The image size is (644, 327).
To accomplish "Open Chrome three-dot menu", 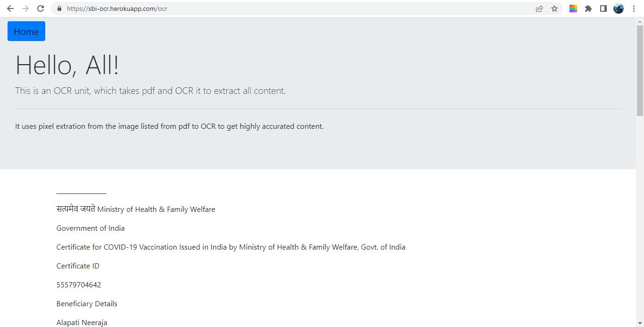I will tap(634, 8).
